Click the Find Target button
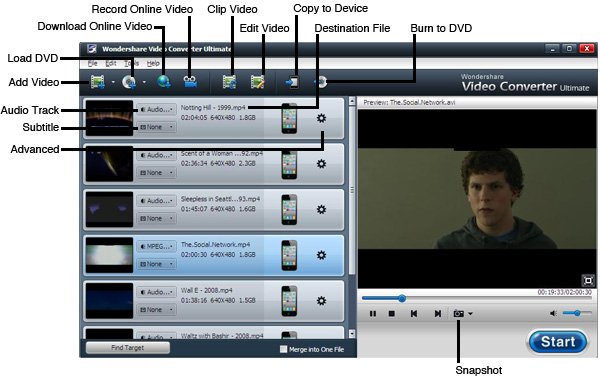Screen dimensions: 600x381 click(x=127, y=347)
